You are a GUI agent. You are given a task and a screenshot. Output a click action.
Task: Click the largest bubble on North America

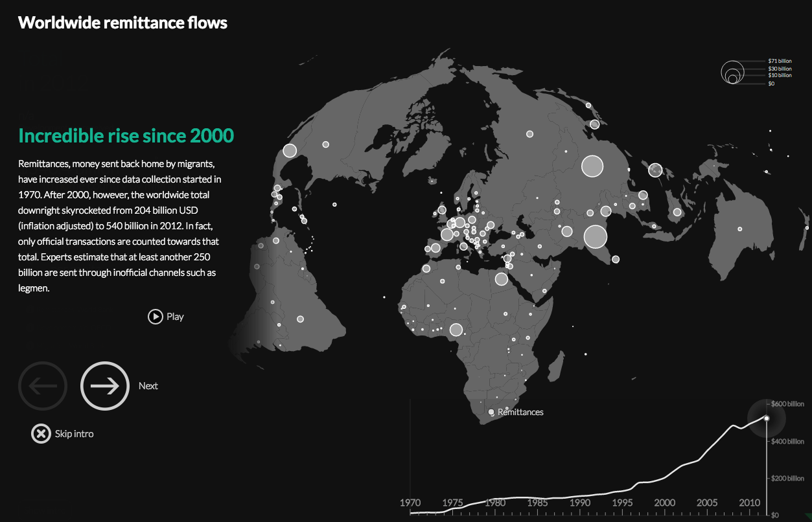click(290, 151)
